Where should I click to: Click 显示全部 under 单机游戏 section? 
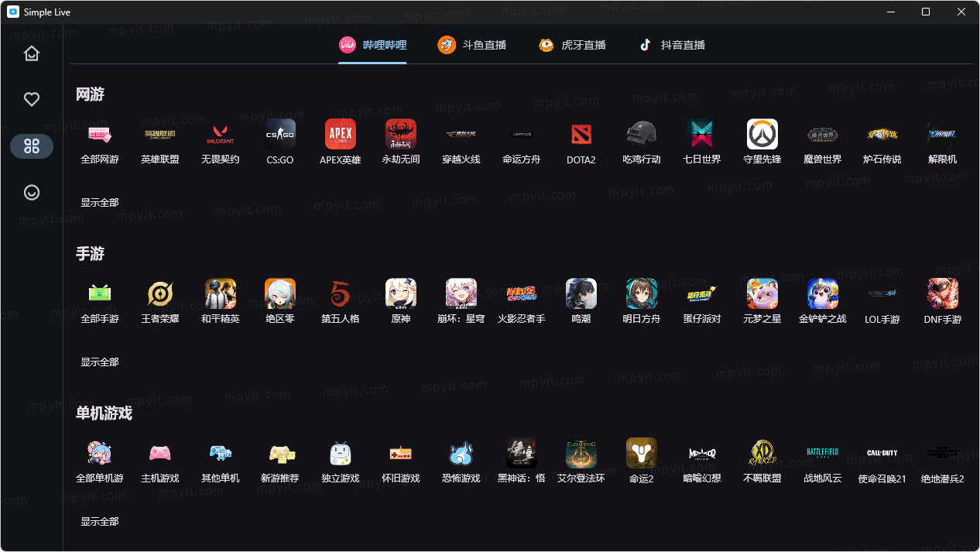tap(100, 521)
